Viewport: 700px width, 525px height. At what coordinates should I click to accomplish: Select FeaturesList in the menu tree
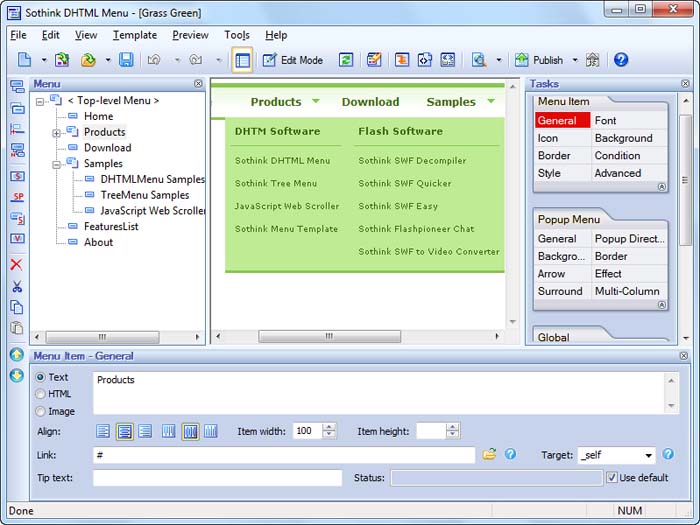[x=111, y=226]
